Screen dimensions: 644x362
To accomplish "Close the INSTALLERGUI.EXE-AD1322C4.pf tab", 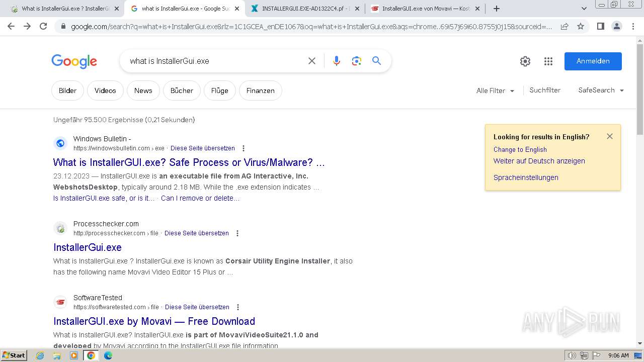I will (357, 9).
